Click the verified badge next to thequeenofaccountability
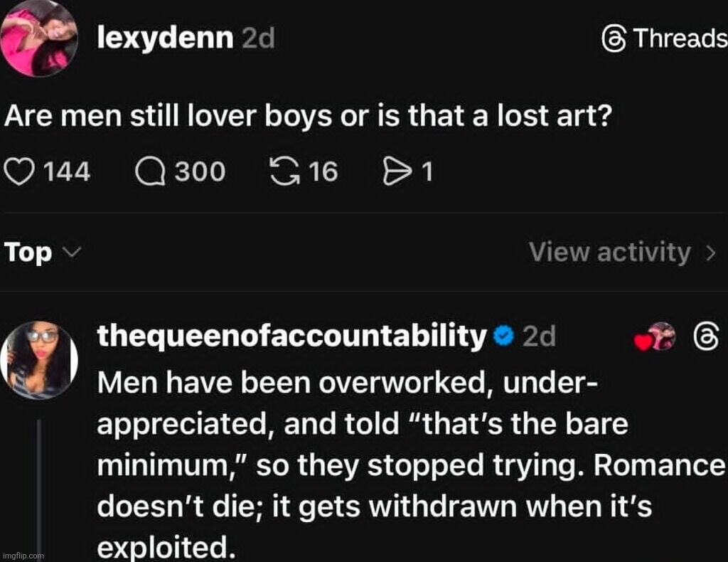This screenshot has width=728, height=562. (504, 336)
